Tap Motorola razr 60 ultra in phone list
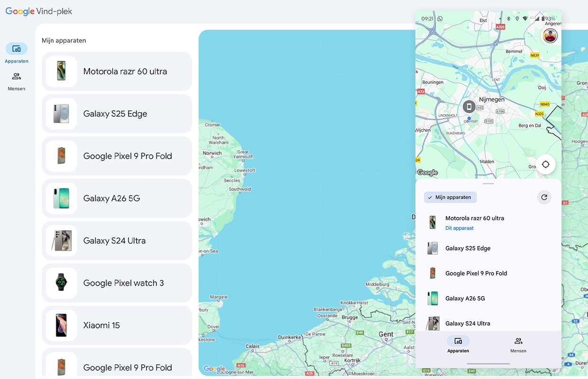The width and height of the screenshot is (588, 379). tap(488, 222)
